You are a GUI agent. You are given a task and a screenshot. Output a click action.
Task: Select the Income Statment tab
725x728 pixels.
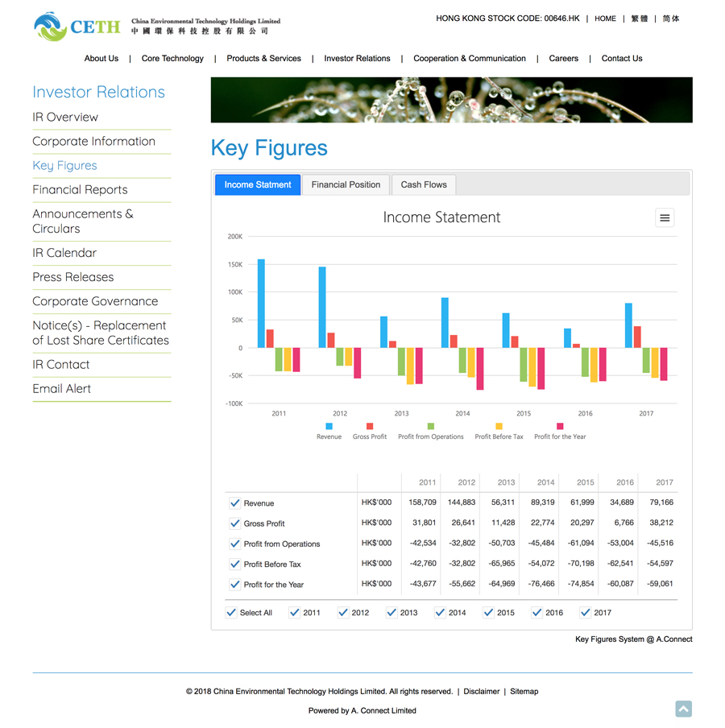(258, 184)
